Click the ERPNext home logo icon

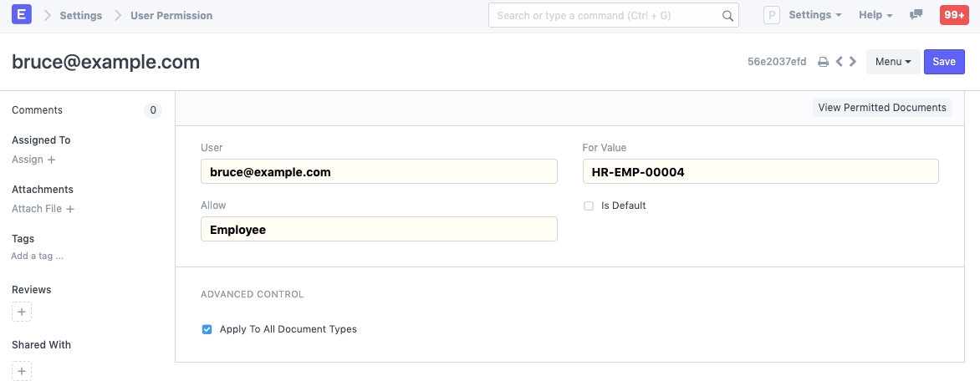tap(21, 15)
